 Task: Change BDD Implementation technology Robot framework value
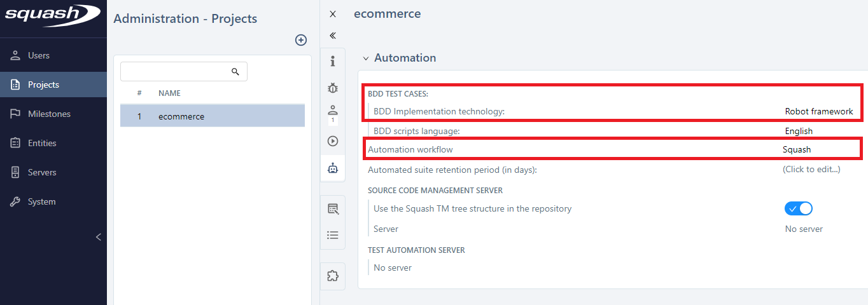(818, 111)
